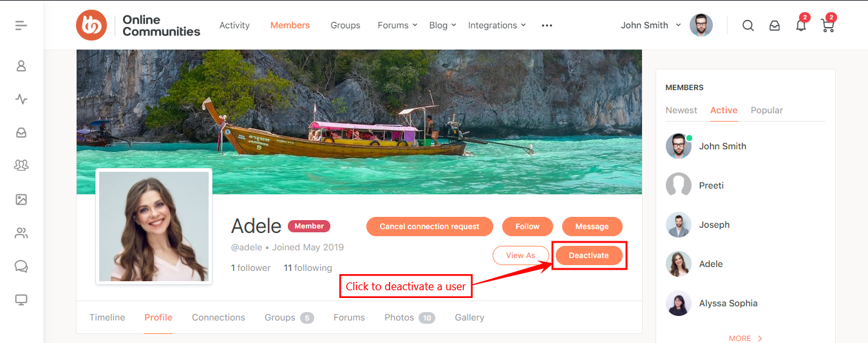The height and width of the screenshot is (343, 868).
Task: Go to the Groups navigation item
Action: [345, 26]
